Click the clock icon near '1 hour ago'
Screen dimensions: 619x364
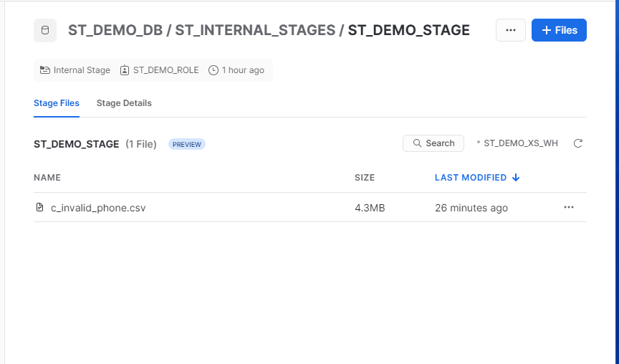coord(213,70)
